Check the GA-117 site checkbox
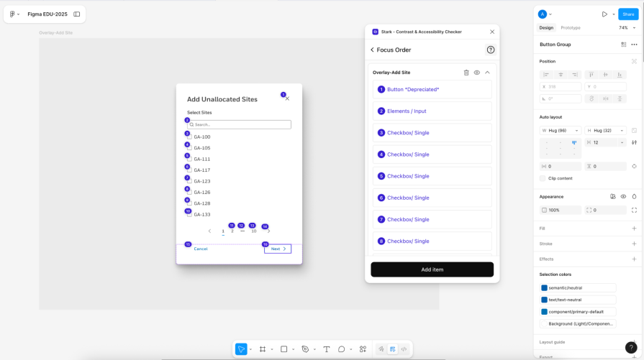 point(189,170)
